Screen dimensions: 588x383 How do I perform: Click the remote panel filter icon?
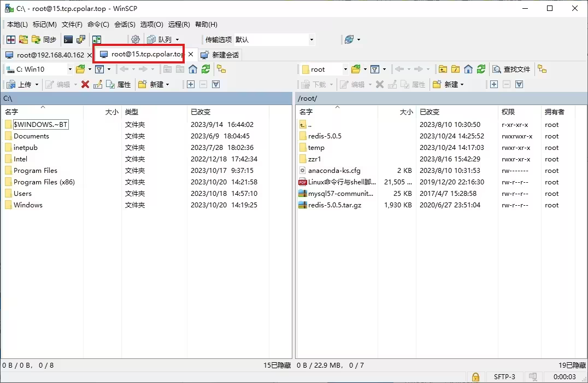coord(375,69)
